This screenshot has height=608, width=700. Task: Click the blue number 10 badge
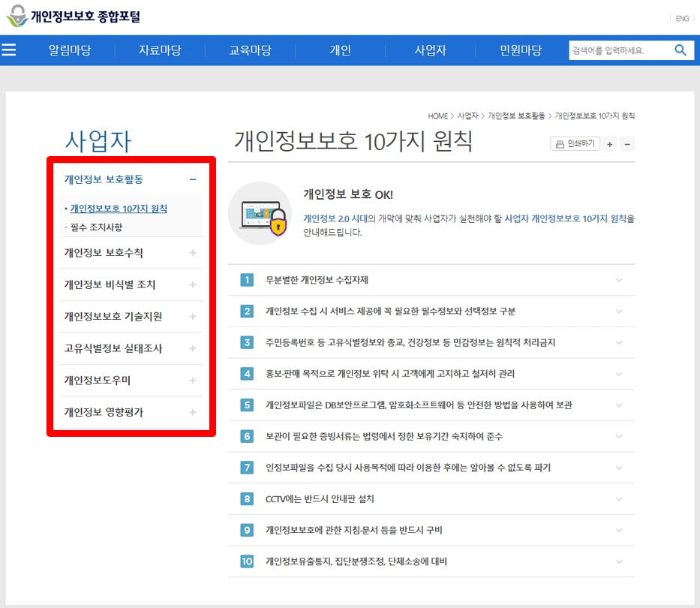point(247,561)
